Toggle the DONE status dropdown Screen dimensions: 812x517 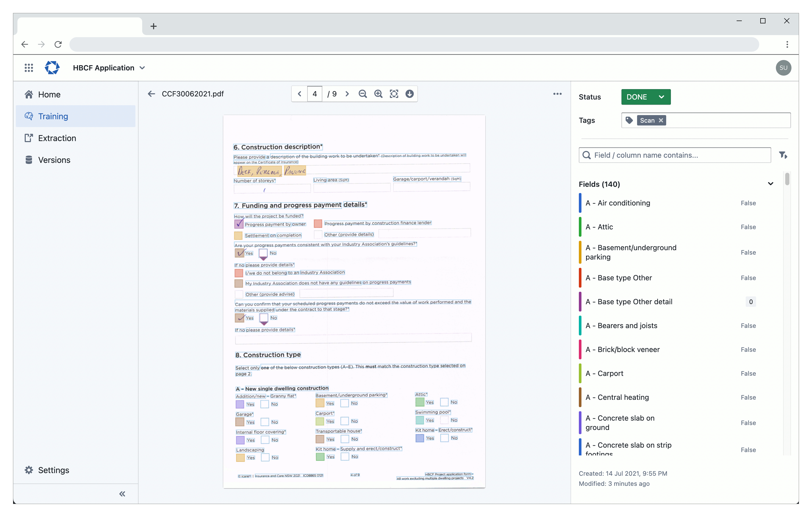[x=660, y=97]
